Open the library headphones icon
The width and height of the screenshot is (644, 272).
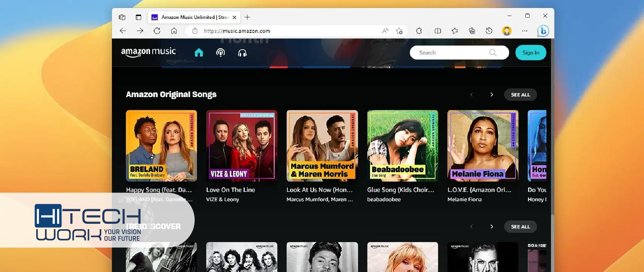(x=242, y=53)
